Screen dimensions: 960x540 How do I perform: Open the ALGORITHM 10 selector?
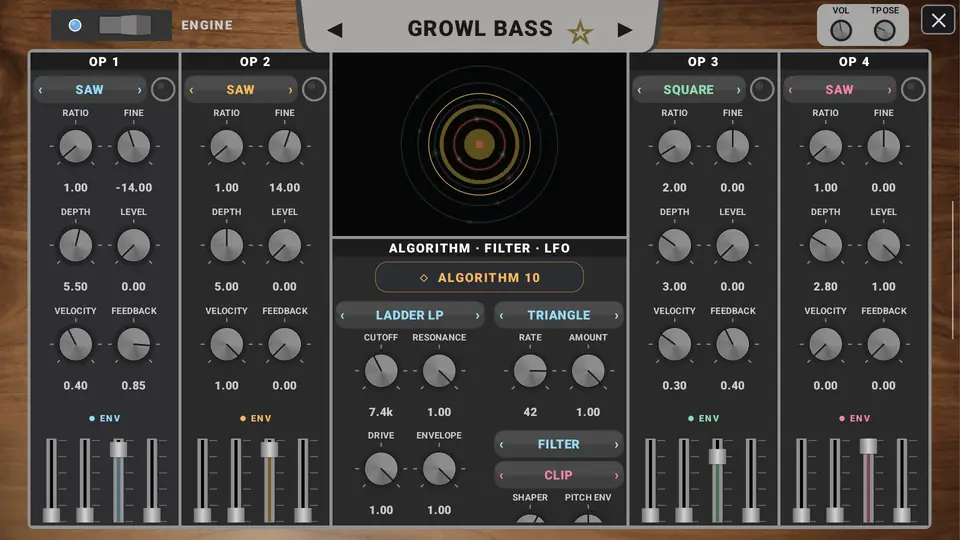coord(479,277)
